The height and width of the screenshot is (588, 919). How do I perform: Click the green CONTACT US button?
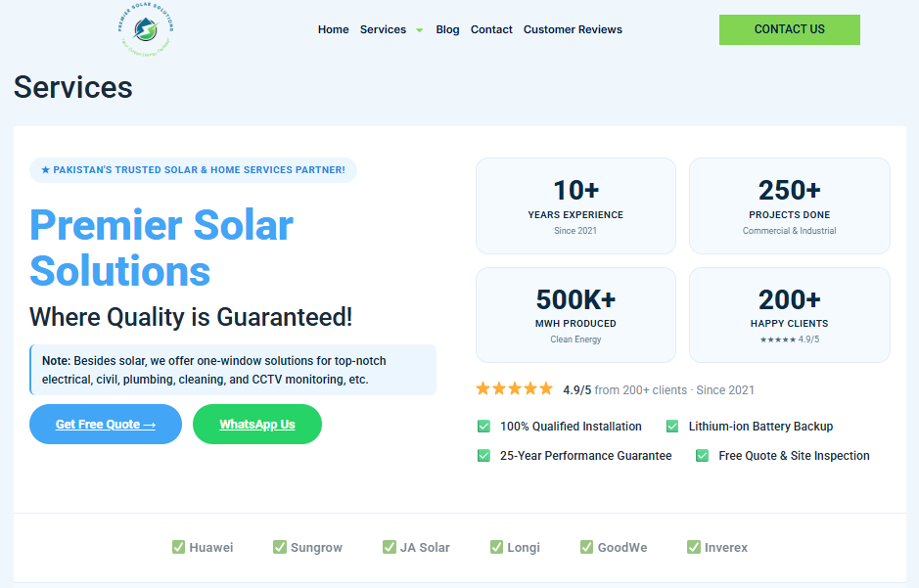point(790,29)
